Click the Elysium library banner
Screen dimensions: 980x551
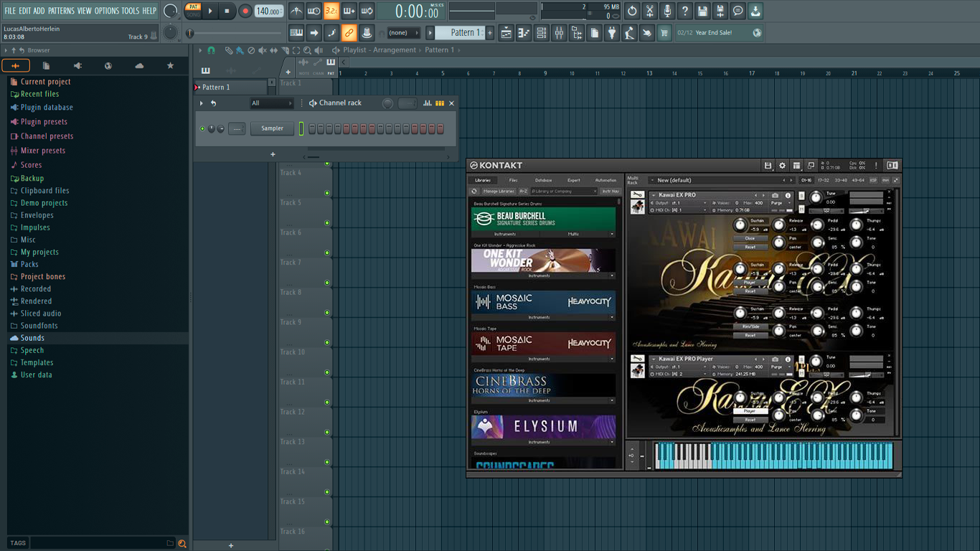tap(543, 426)
